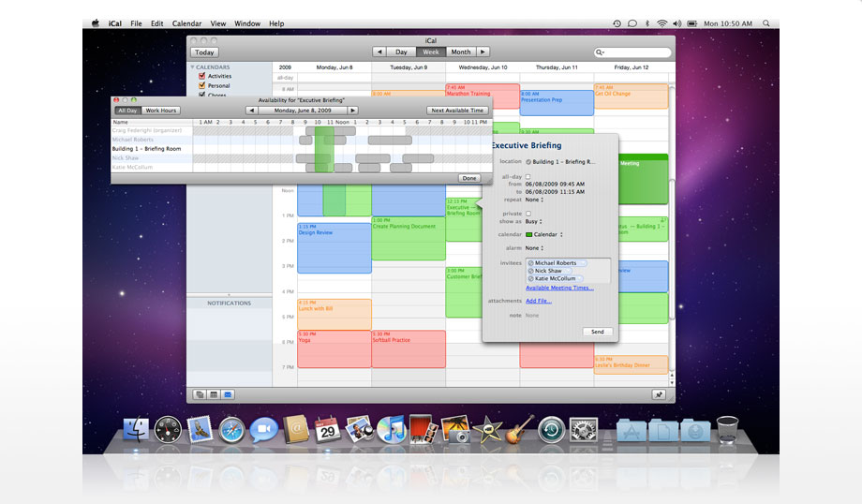
Task: Enable the all-day checkbox
Action: coord(528,177)
